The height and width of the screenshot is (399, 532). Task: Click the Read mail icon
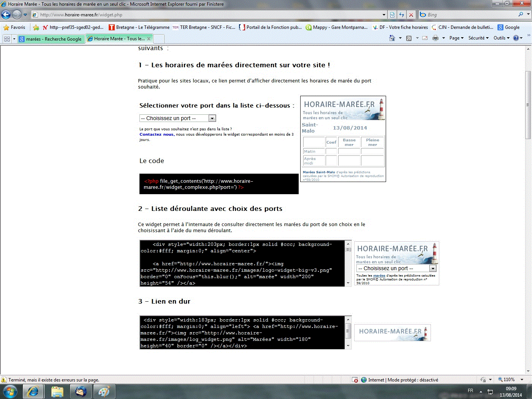[425, 38]
